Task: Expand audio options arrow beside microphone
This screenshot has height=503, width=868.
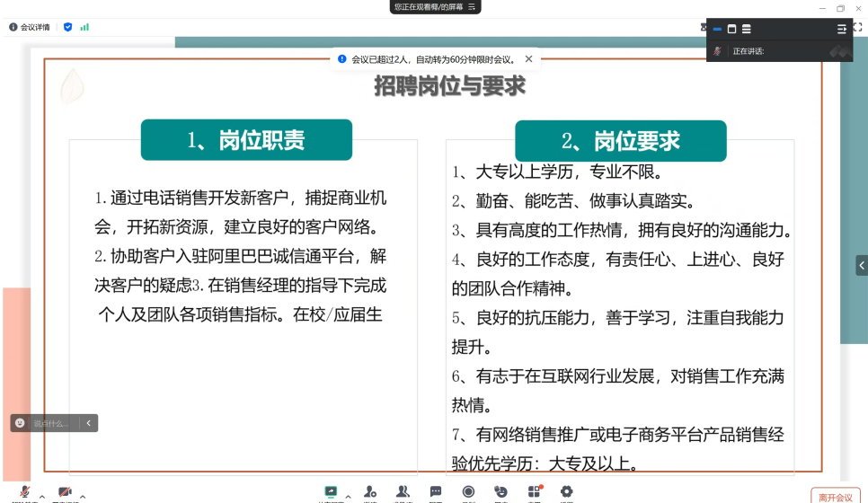Action: [41, 497]
